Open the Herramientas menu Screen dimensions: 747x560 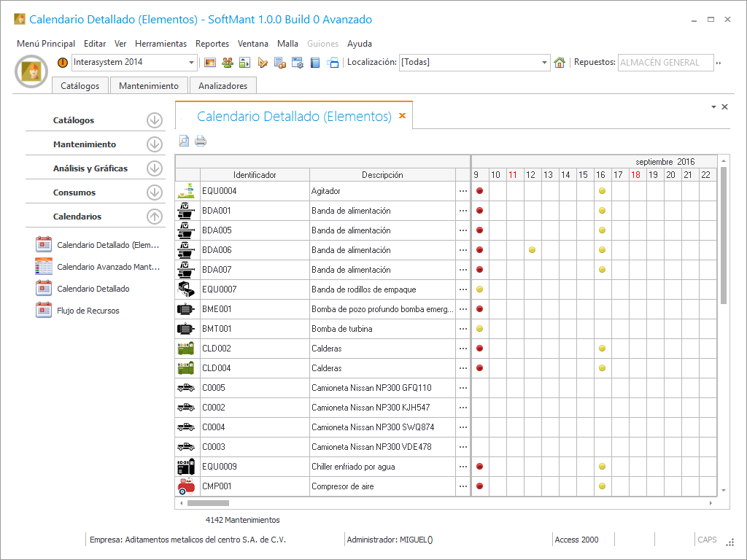pos(160,44)
